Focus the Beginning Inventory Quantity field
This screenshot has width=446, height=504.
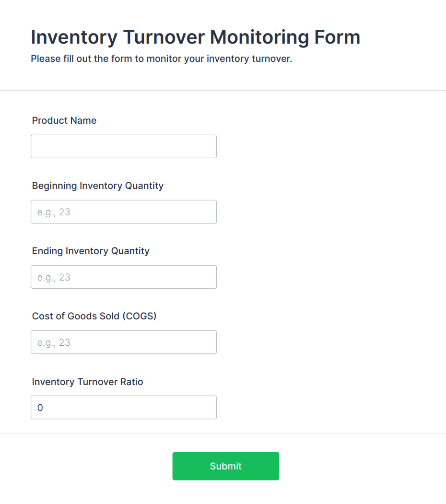[x=124, y=211]
